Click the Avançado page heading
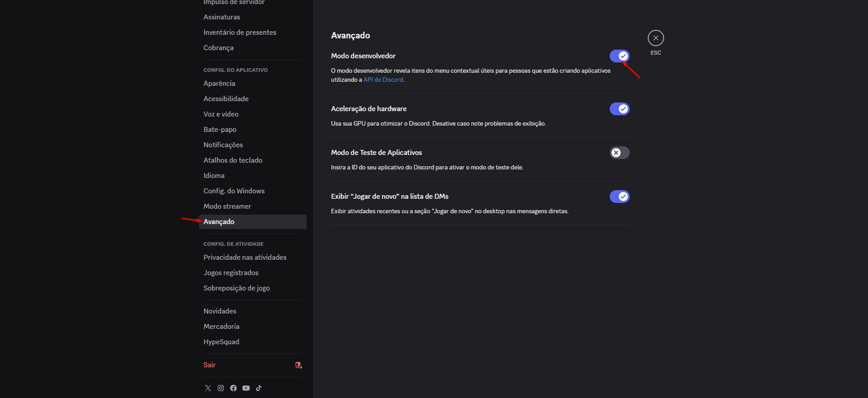Image resolution: width=868 pixels, height=398 pixels. click(351, 36)
